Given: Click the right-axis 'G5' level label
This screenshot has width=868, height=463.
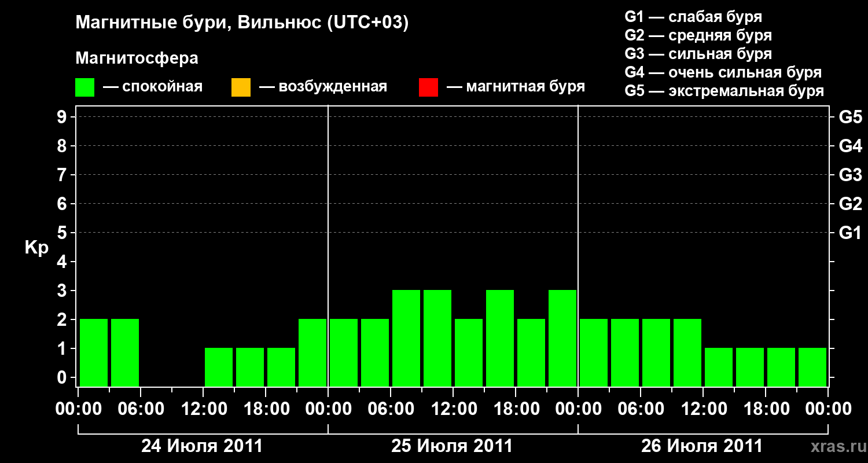Looking at the screenshot, I should click(850, 117).
